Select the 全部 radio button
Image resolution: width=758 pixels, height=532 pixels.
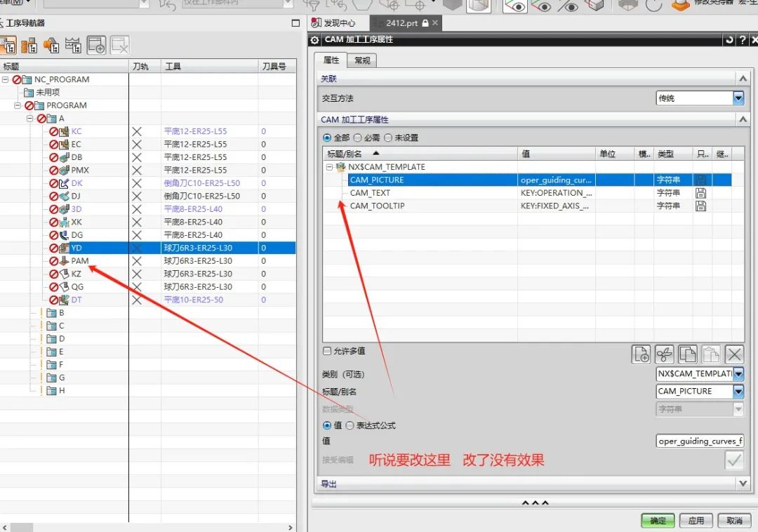pyautogui.click(x=327, y=138)
